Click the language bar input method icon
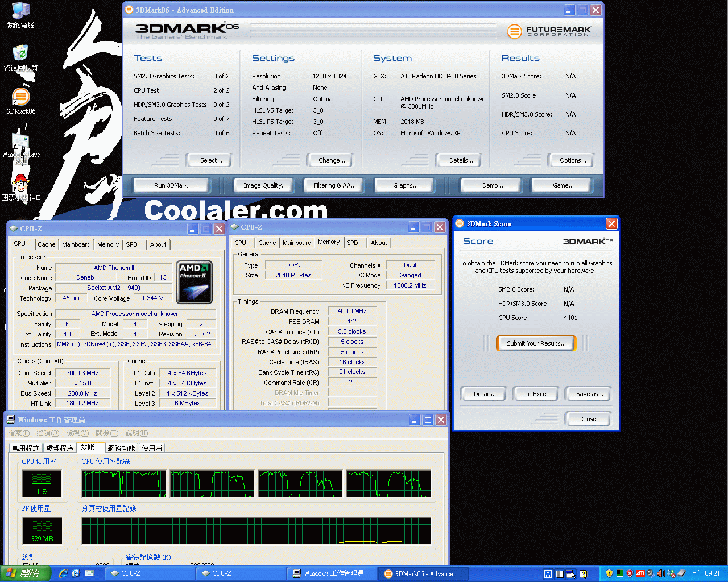The height and width of the screenshot is (582, 728). tap(548, 574)
